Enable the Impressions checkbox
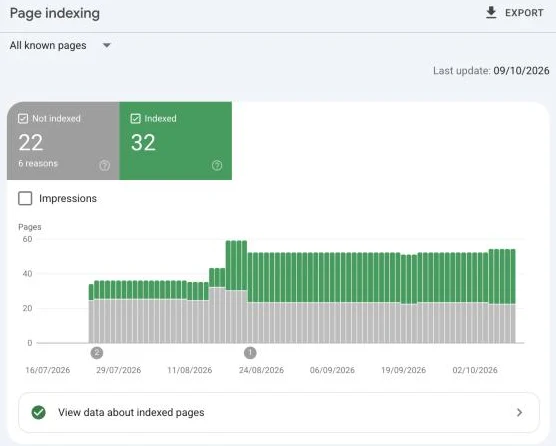556x446 pixels. click(x=25, y=199)
